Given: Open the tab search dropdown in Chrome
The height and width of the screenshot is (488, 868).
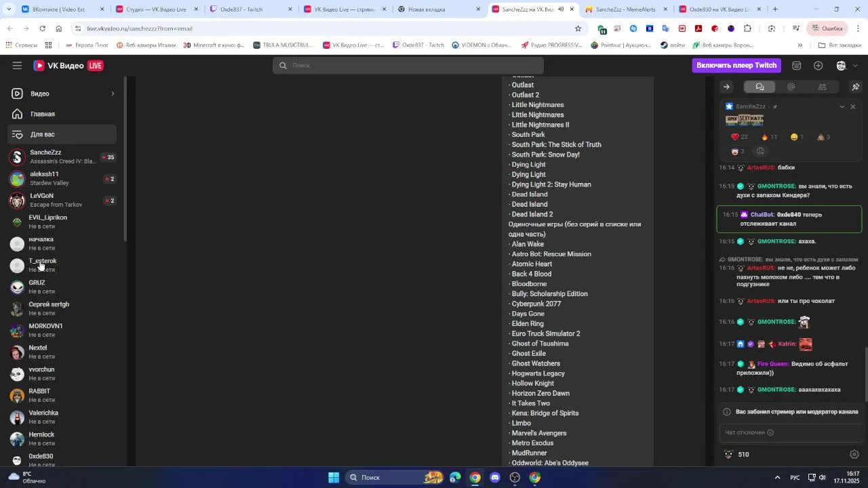Looking at the screenshot, I should [x=9, y=9].
